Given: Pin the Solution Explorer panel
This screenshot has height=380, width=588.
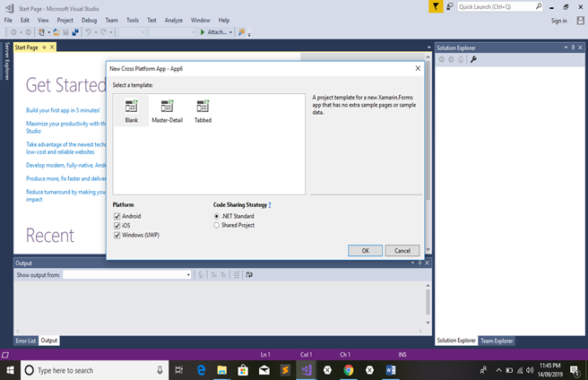Looking at the screenshot, I should (x=573, y=47).
